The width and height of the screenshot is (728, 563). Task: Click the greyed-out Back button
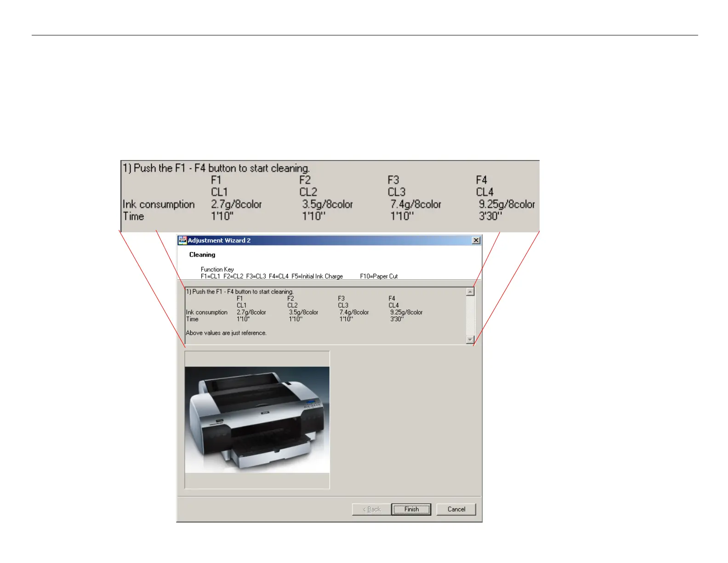pyautogui.click(x=371, y=509)
